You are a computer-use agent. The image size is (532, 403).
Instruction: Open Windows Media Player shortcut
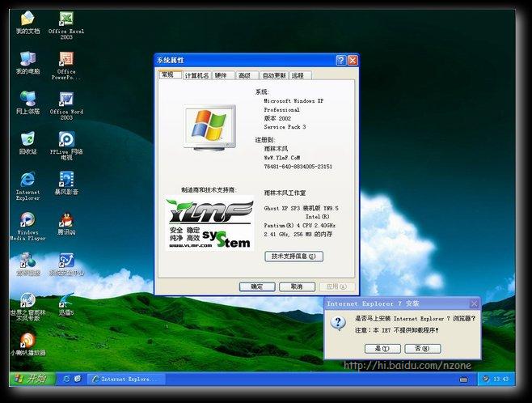(x=27, y=226)
